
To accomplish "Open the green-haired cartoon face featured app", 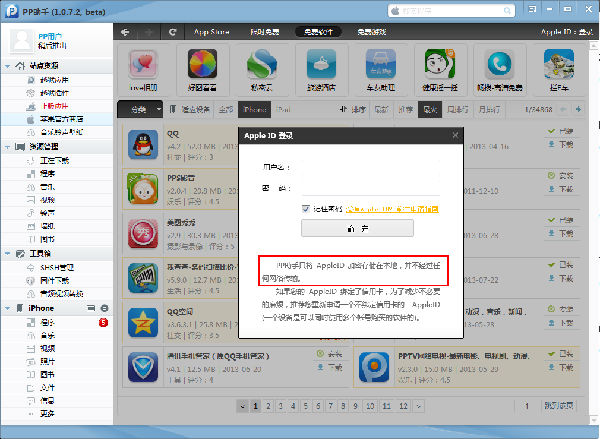I will (x=440, y=64).
